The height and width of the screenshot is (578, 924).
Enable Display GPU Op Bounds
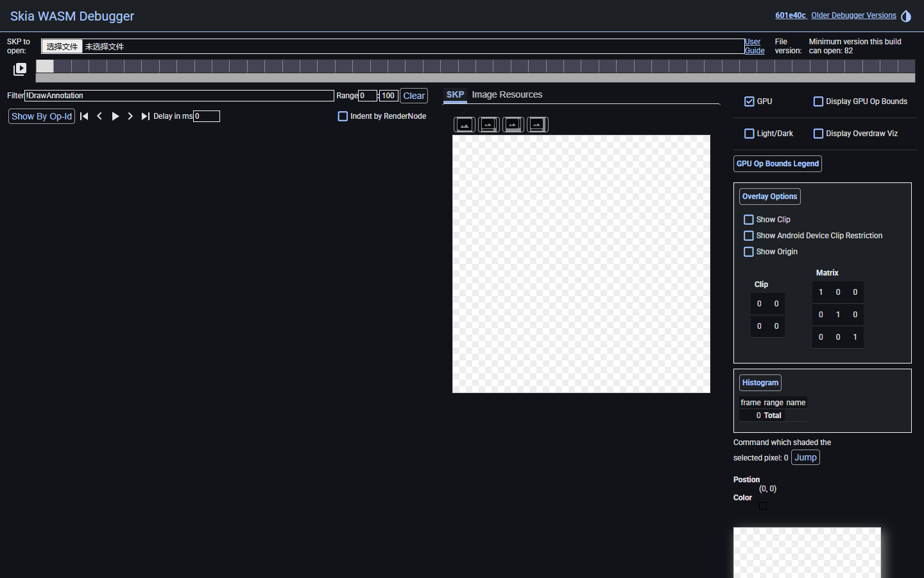818,101
